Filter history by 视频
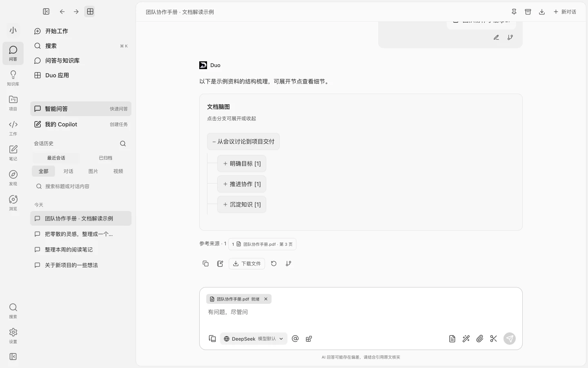The image size is (588, 368). tap(118, 171)
